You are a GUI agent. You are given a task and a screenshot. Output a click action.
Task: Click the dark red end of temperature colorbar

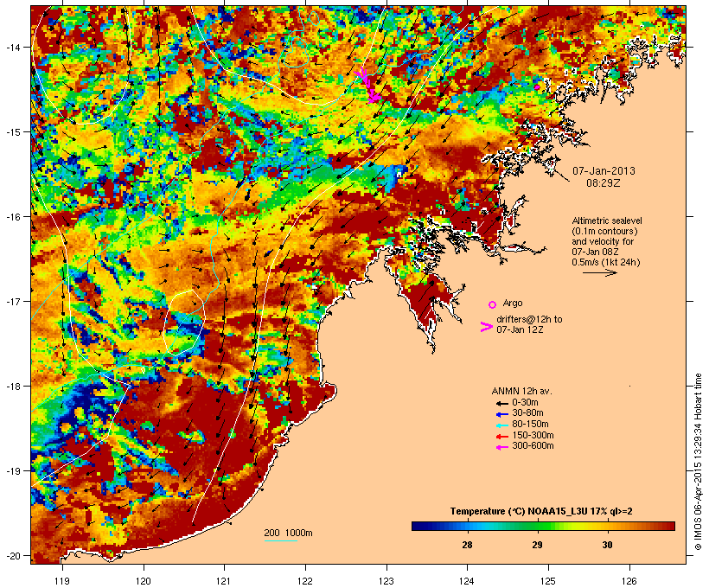[x=670, y=526]
